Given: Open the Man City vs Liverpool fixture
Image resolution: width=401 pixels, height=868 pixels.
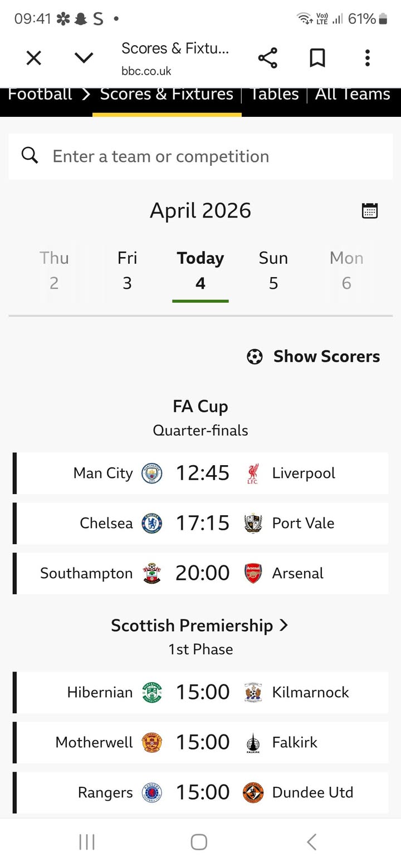Looking at the screenshot, I should click(202, 473).
